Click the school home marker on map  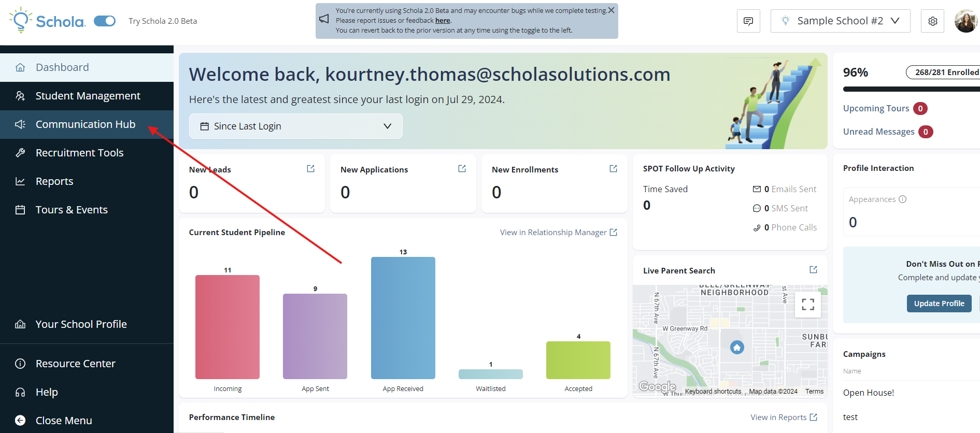[737, 347]
